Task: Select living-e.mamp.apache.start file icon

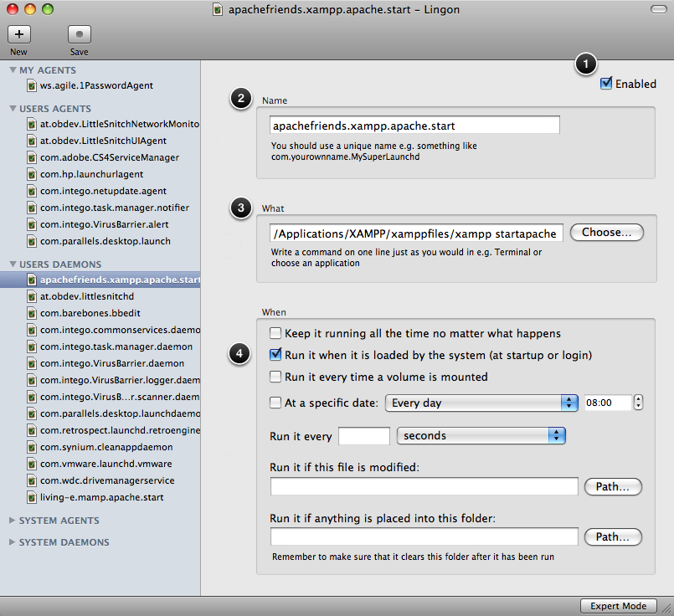Action: (31, 498)
